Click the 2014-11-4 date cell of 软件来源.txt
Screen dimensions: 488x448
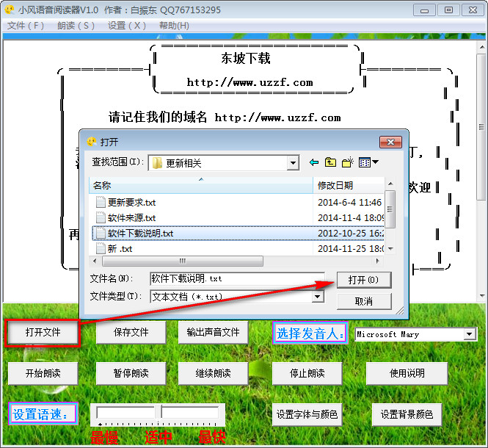(351, 218)
